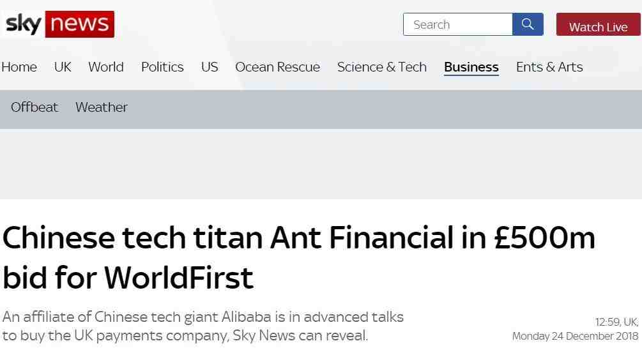The height and width of the screenshot is (364, 642).
Task: Click the Business tab
Action: pos(471,67)
